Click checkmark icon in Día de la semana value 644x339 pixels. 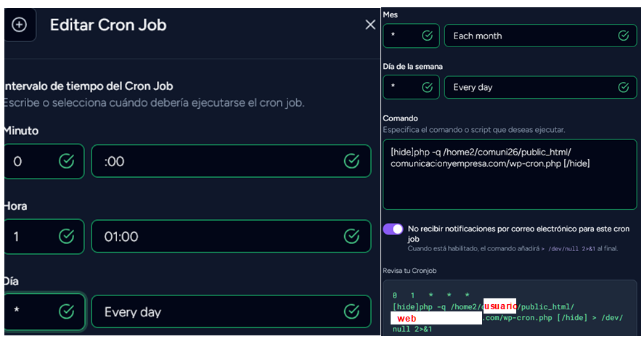pyautogui.click(x=428, y=87)
